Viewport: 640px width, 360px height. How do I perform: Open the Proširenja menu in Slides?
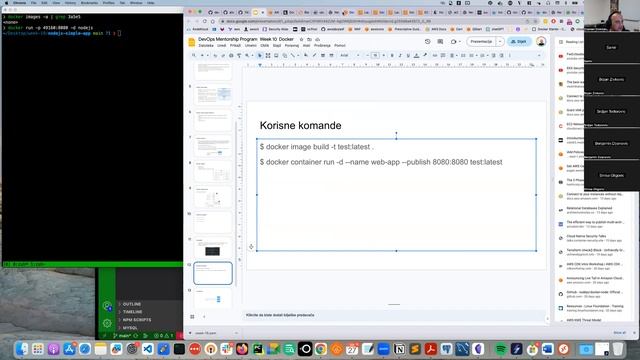tap(322, 46)
